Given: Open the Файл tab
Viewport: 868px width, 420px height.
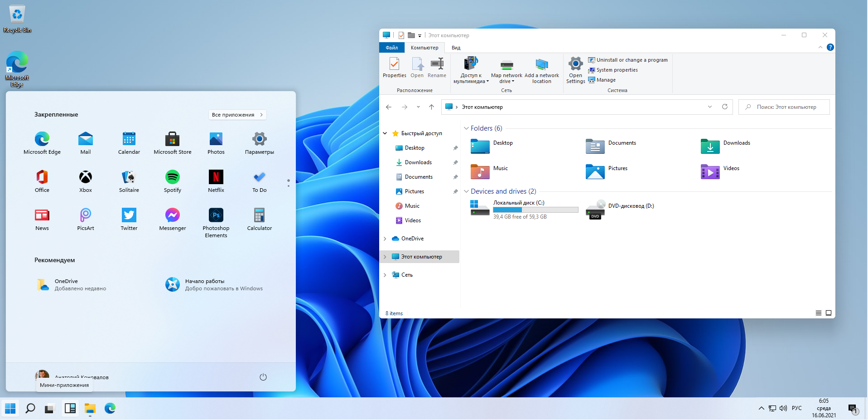Looking at the screenshot, I should tap(392, 48).
